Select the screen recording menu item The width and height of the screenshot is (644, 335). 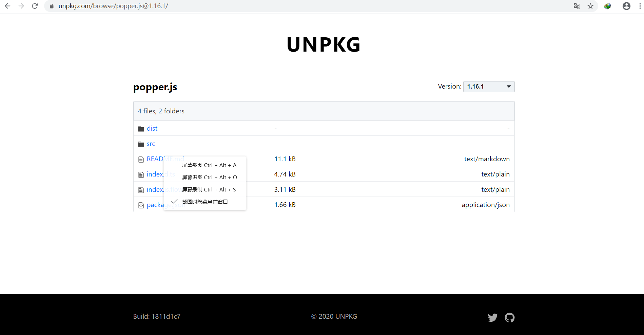pyautogui.click(x=208, y=189)
